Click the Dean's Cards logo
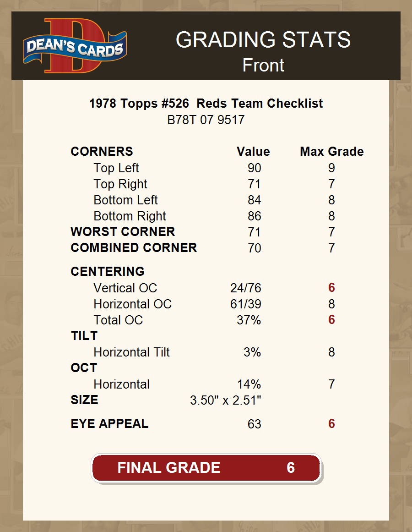The height and width of the screenshot is (532, 412). pyautogui.click(x=75, y=46)
